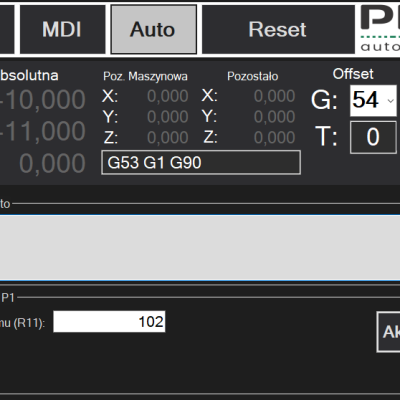The image size is (400, 400).
Task: Click the machine Y position value
Action: click(168, 117)
